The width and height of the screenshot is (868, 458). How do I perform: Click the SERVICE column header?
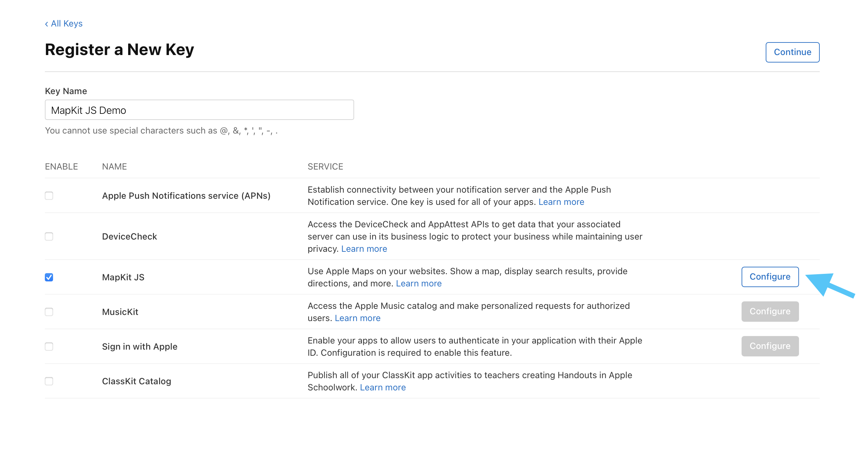pos(325,166)
